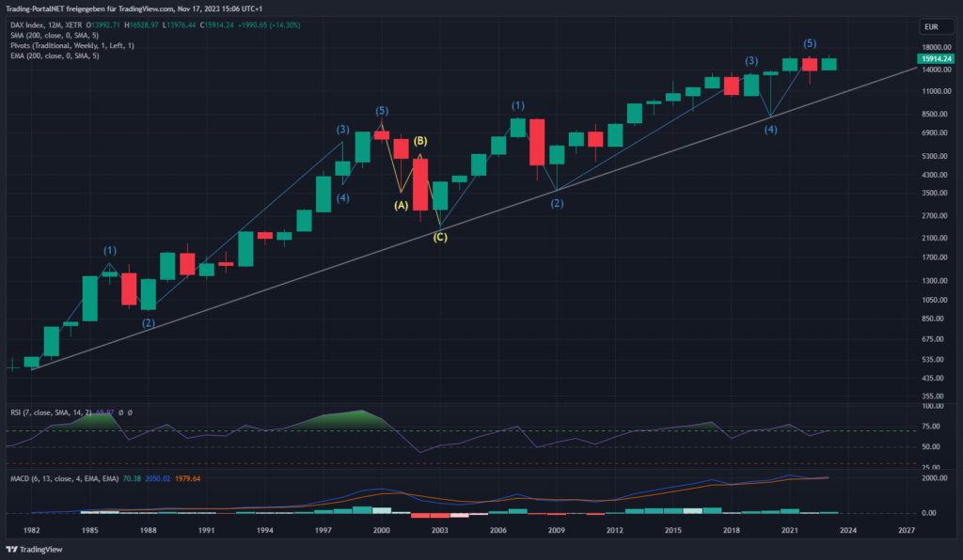This screenshot has width=963, height=560.
Task: Click the MACD axis label 2000.00
Action: point(935,478)
